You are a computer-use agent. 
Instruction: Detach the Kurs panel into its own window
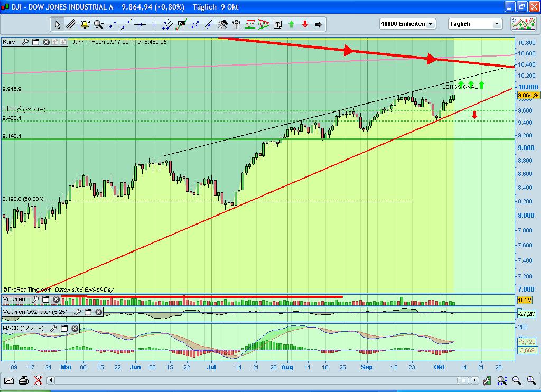click(34, 42)
